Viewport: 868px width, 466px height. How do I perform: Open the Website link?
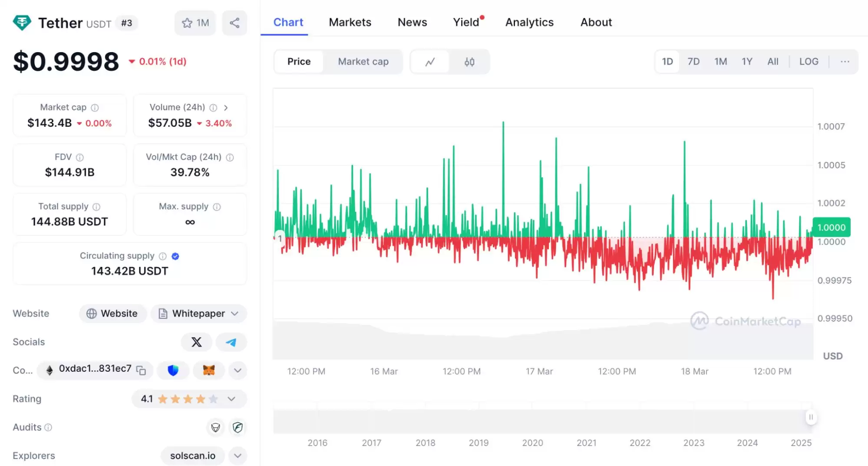pyautogui.click(x=112, y=314)
